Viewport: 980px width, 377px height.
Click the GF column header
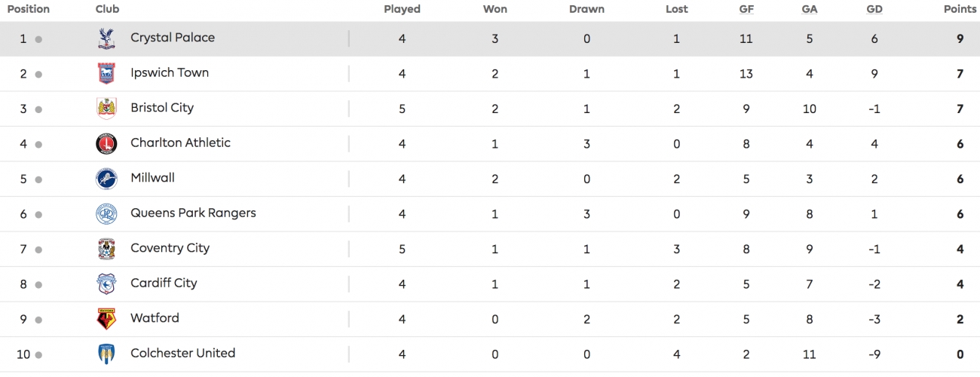(x=746, y=9)
